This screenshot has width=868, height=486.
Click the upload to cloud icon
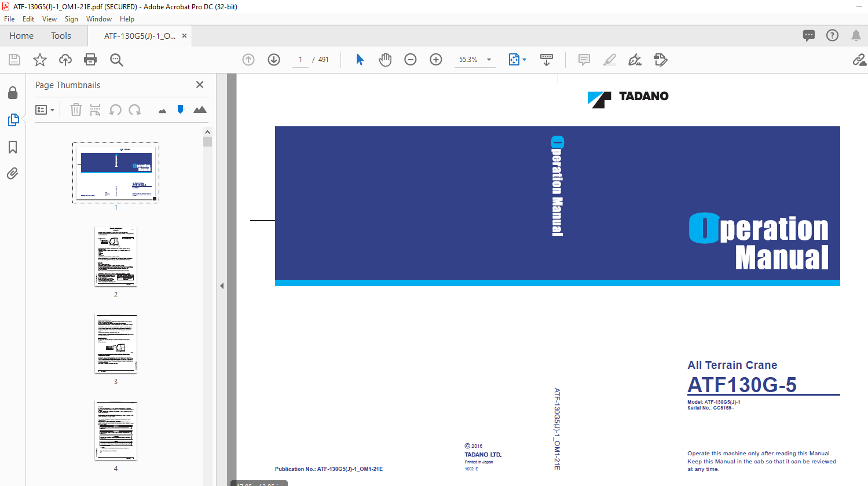(x=65, y=60)
